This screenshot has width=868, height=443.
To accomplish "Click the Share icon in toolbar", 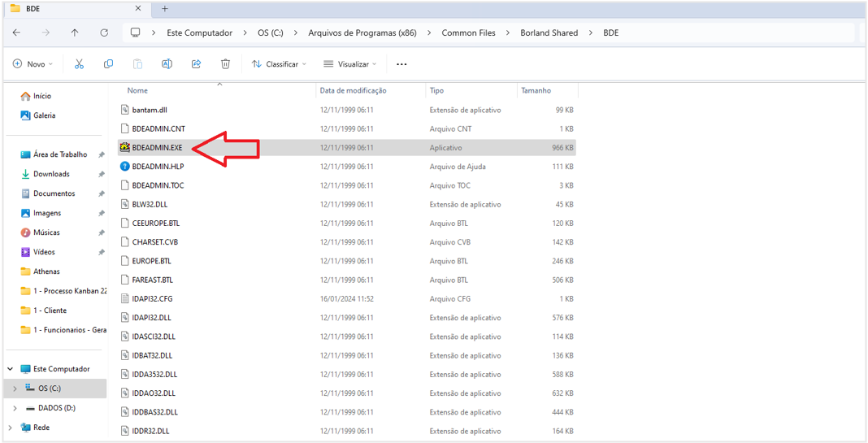I will 196,63.
